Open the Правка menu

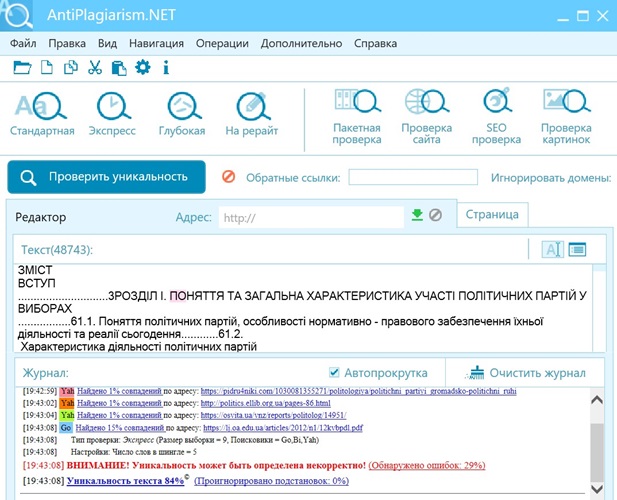[x=67, y=43]
